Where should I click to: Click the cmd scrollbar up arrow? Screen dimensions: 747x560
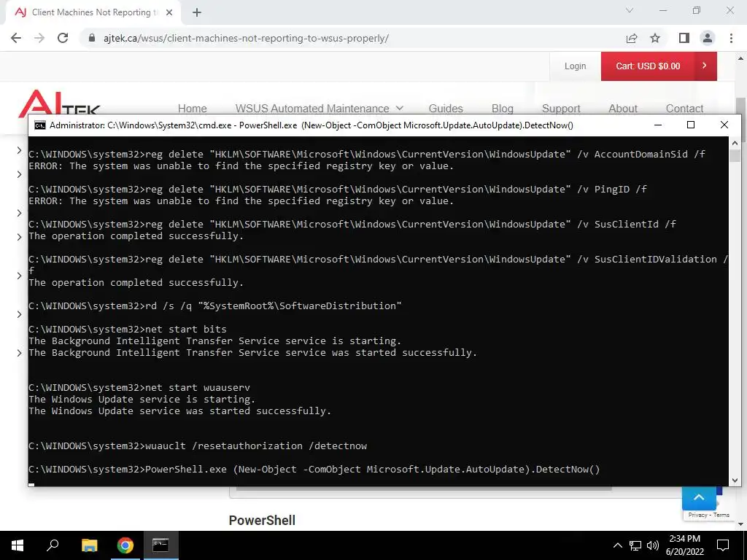coord(735,143)
